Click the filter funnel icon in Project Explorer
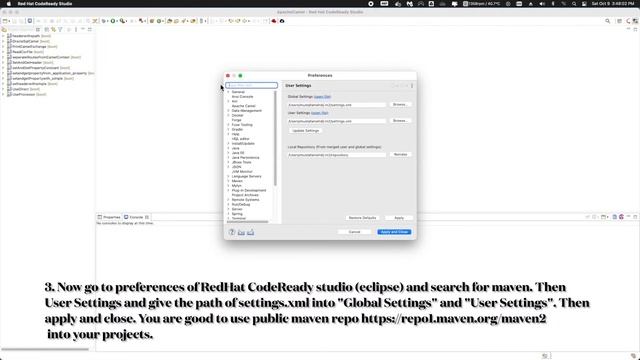This screenshot has height=360, width=640. 60,29
